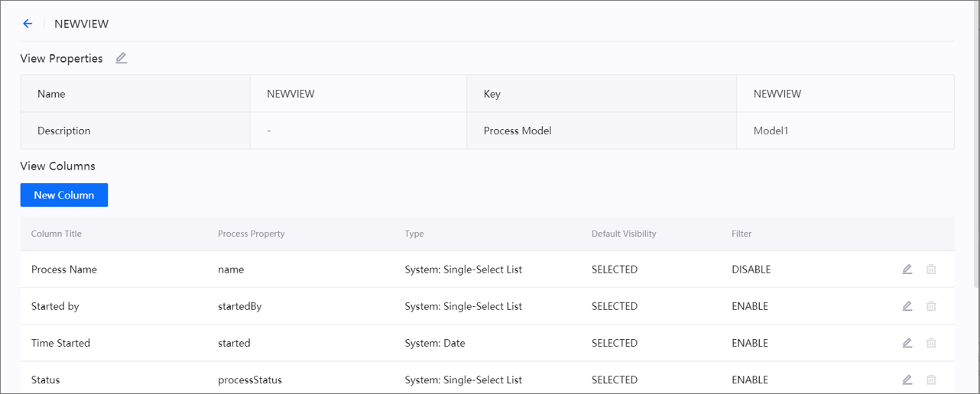
Task: Delete the Status column
Action: [931, 379]
